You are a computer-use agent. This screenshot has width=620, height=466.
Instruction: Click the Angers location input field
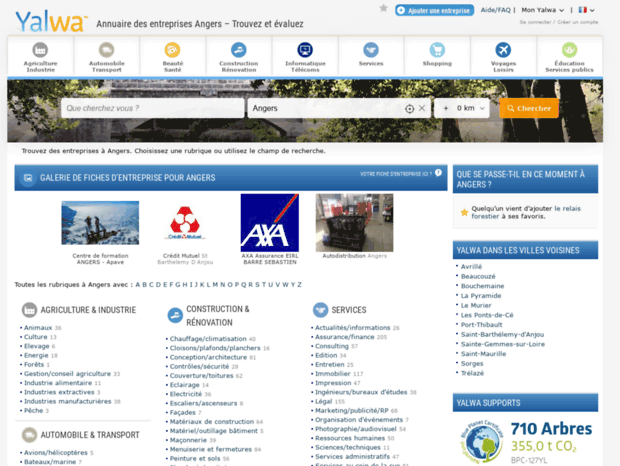[326, 108]
